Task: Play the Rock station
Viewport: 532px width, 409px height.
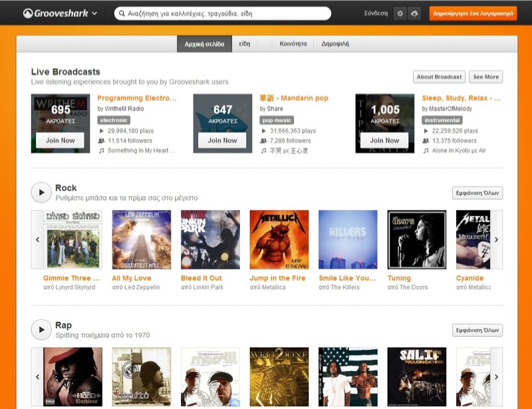Action: coord(41,192)
